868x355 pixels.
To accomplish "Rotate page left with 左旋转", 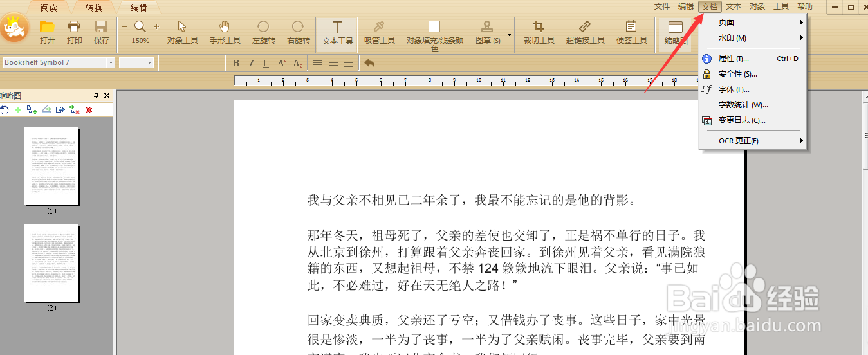I will [263, 32].
